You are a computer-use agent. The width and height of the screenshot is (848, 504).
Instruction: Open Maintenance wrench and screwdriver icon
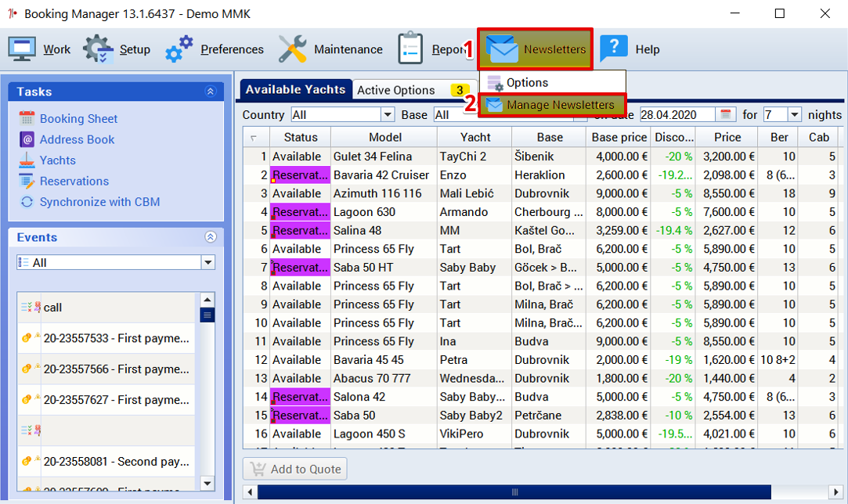pos(293,49)
